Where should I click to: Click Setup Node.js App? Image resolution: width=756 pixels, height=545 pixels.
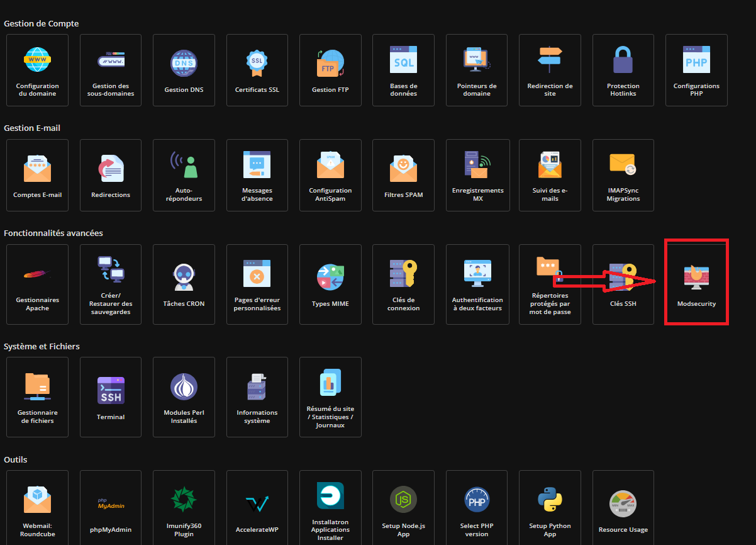click(x=403, y=508)
